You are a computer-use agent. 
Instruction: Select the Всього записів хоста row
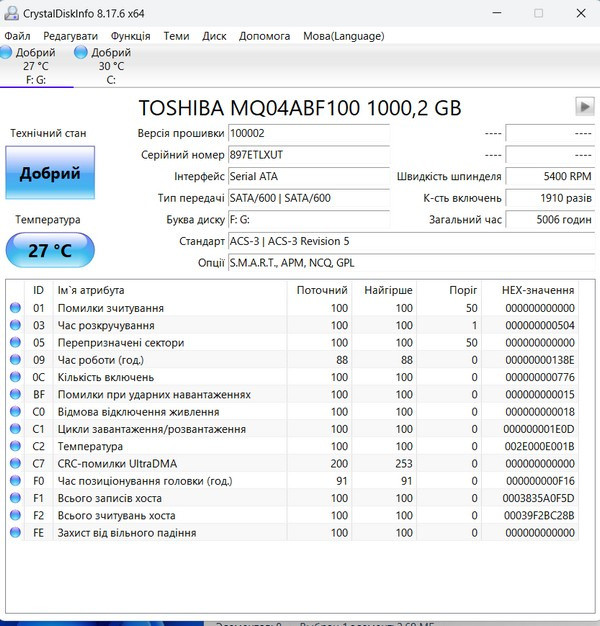[292, 498]
